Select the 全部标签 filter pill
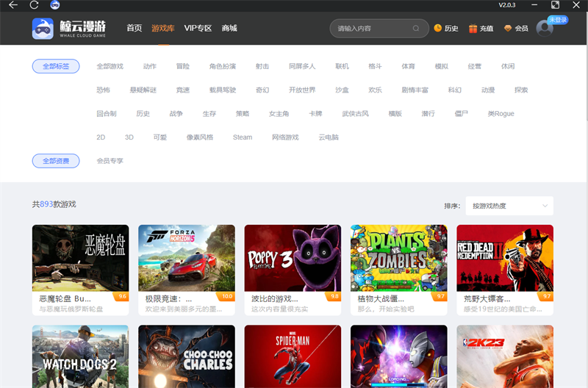 (x=56, y=67)
